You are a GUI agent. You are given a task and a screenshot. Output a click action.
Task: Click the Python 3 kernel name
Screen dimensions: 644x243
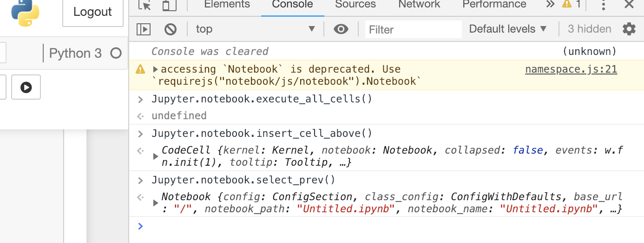(75, 54)
